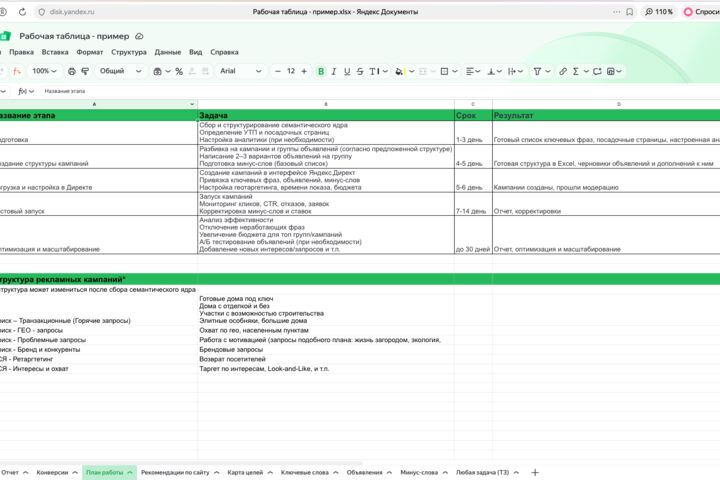Image resolution: width=720 pixels, height=480 pixels.
Task: Click the green spreadsheet app logo
Action: [x=5, y=36]
